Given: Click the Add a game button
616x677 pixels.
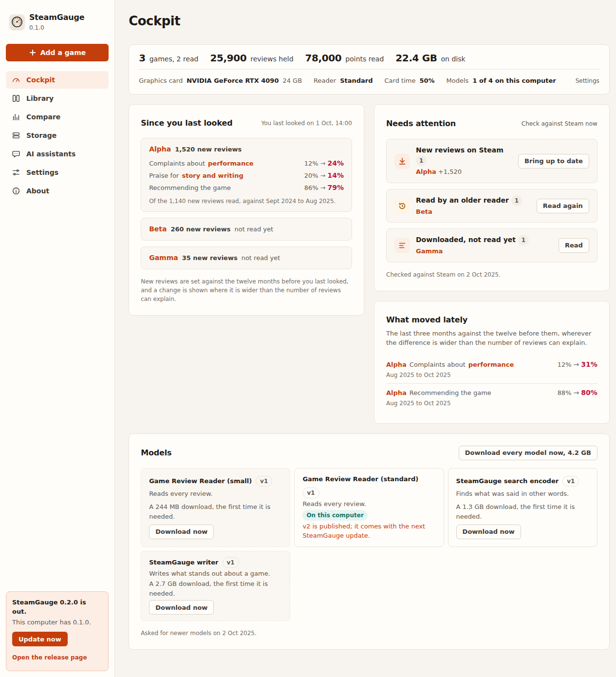Looking at the screenshot, I should tap(57, 53).
